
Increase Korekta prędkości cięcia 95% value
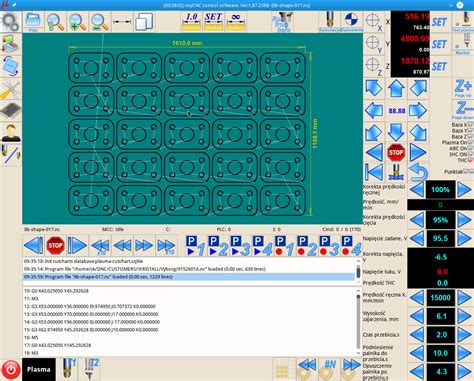tap(464, 220)
